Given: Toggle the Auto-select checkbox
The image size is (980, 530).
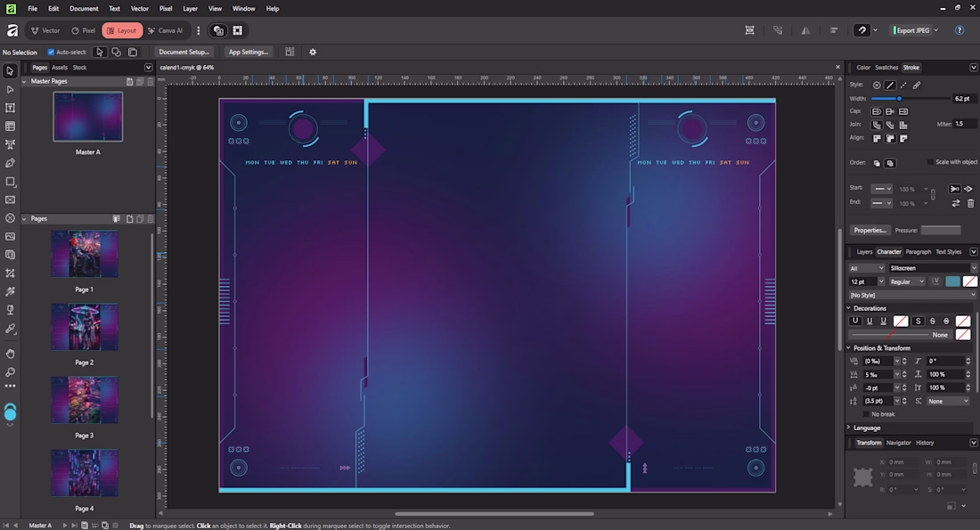Looking at the screenshot, I should 52,52.
